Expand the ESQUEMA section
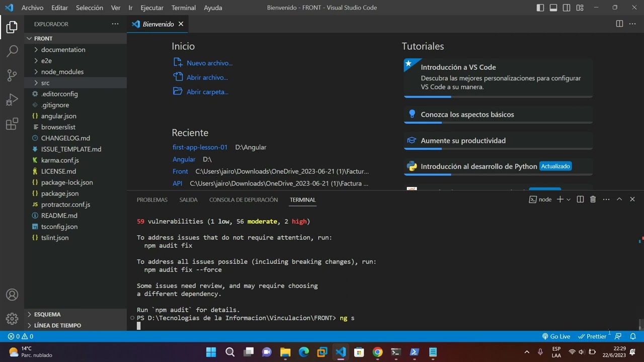This screenshot has height=362, width=644. [75, 314]
